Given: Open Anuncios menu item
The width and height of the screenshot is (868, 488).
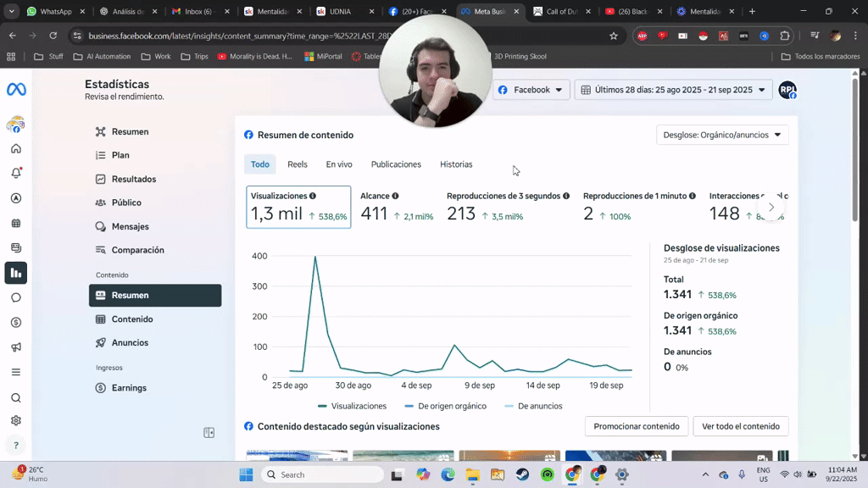Looking at the screenshot, I should (155, 343).
